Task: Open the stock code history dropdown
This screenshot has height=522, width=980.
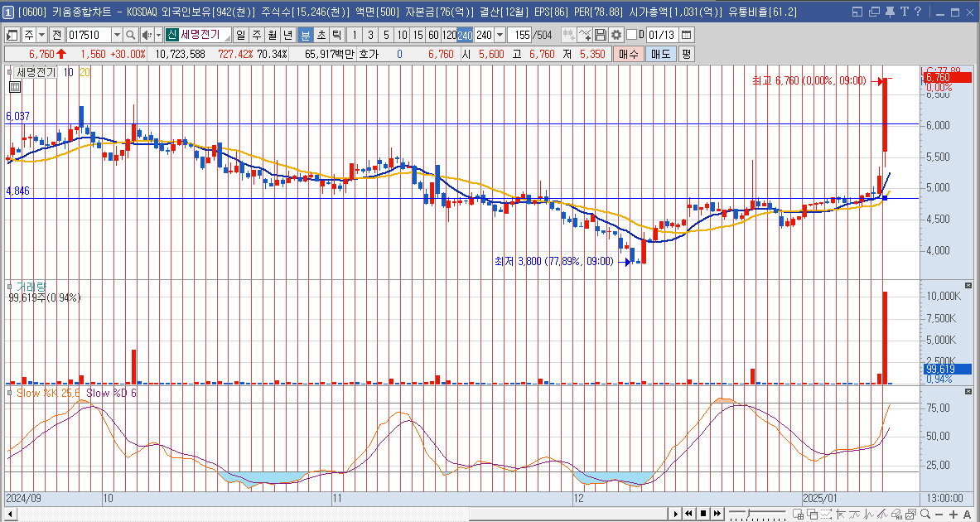Action: tap(117, 35)
